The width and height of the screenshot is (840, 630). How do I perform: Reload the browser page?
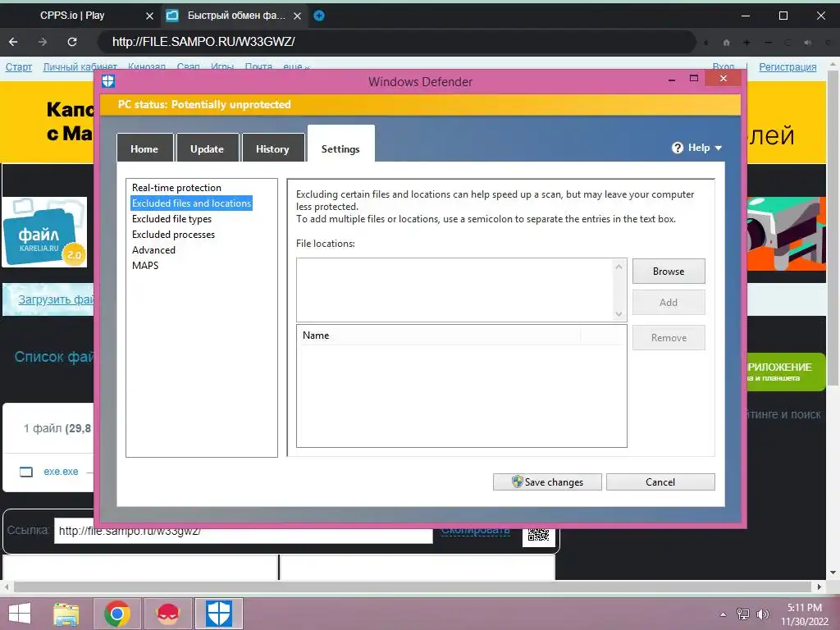point(72,42)
